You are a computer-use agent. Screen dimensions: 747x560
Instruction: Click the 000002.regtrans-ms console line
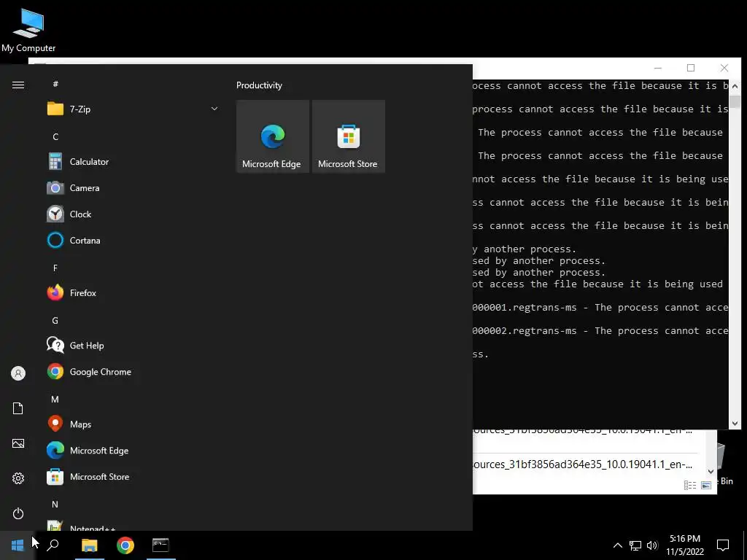[600, 331]
